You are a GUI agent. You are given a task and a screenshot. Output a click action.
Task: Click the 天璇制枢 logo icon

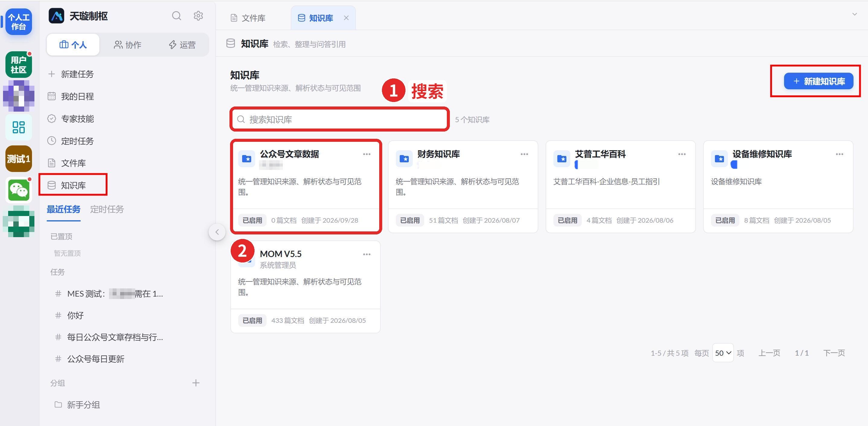click(56, 16)
